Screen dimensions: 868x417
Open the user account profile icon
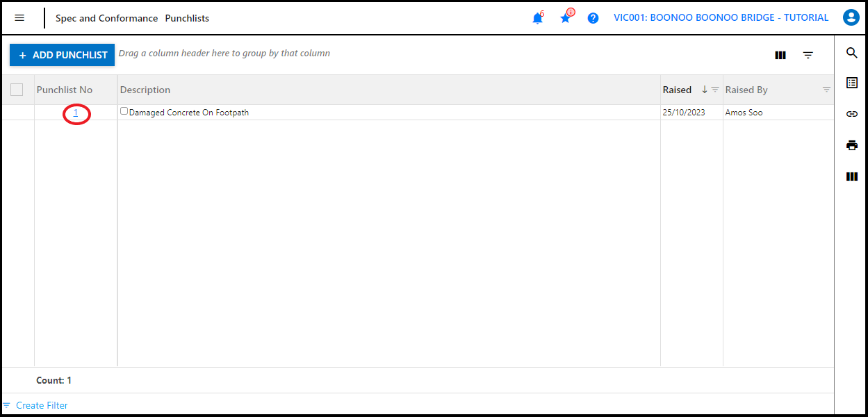pyautogui.click(x=851, y=18)
